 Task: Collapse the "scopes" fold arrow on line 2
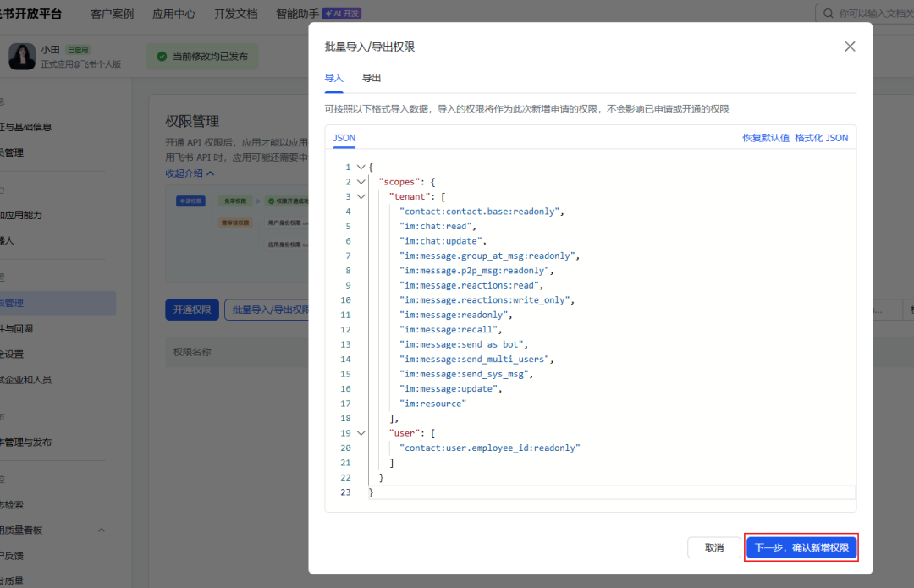[x=361, y=182]
